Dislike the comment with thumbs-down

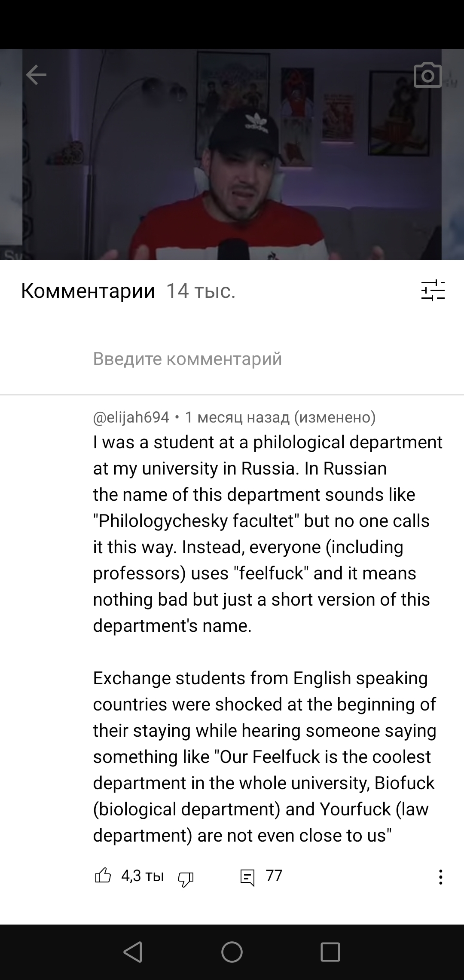(x=186, y=877)
